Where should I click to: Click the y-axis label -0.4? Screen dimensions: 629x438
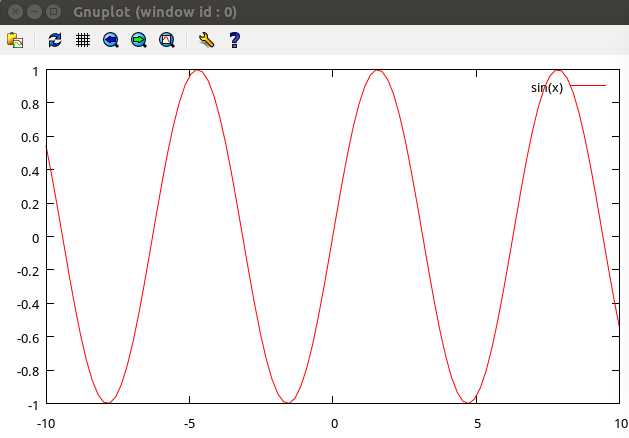[x=28, y=305]
